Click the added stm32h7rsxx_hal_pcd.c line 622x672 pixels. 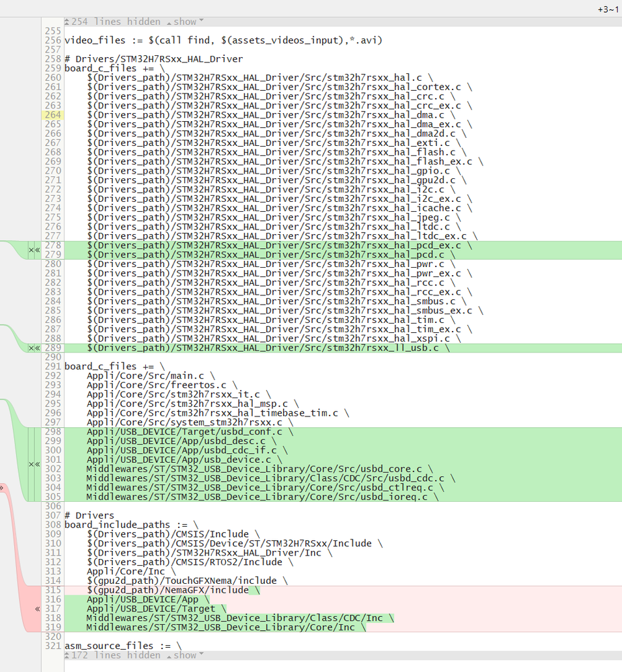[x=271, y=254]
